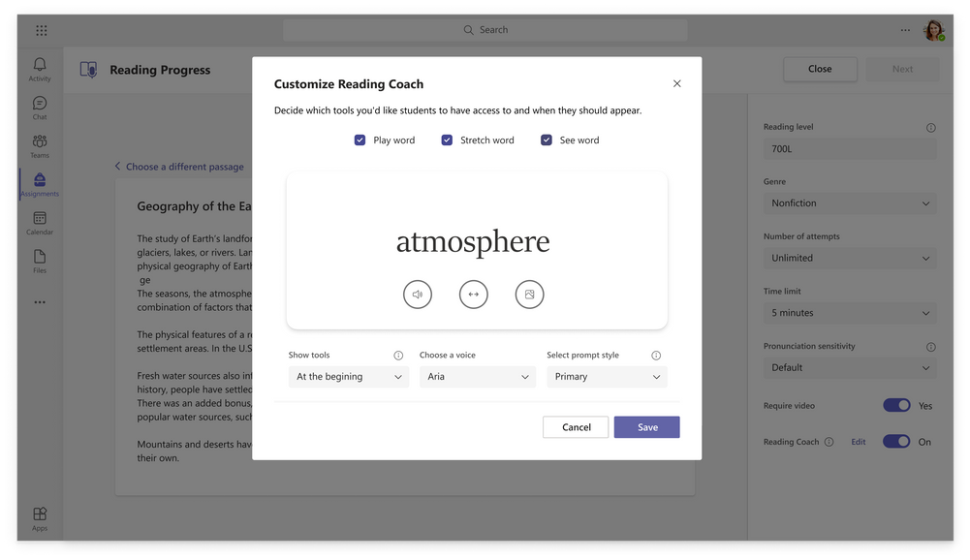Viewport: 970px width, 560px height.
Task: Save the Reading Coach settings
Action: coord(647,427)
